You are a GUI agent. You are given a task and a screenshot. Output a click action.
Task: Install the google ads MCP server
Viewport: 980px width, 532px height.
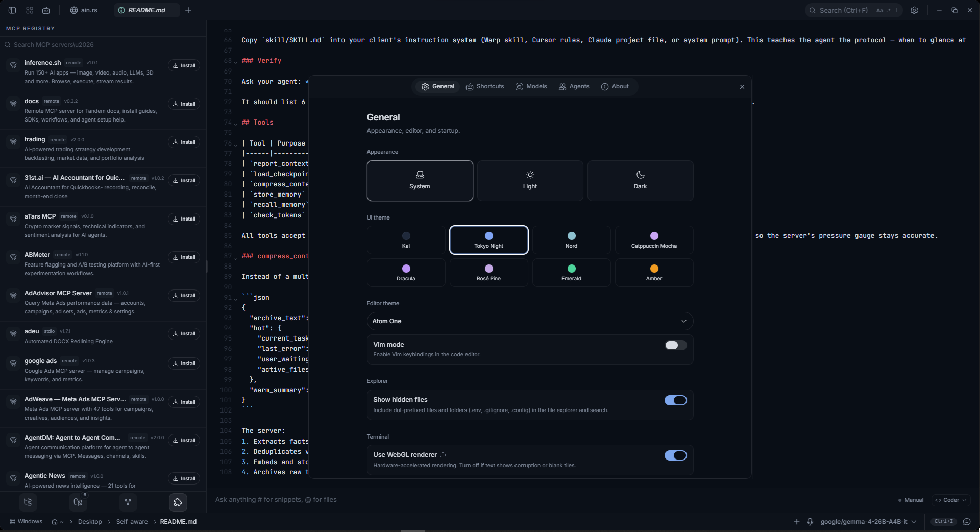click(x=184, y=364)
